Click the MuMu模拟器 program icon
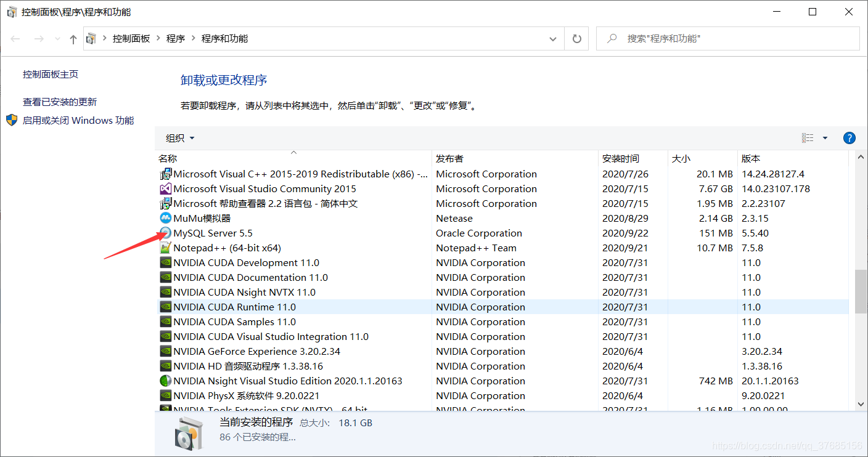This screenshot has height=457, width=868. [x=165, y=219]
